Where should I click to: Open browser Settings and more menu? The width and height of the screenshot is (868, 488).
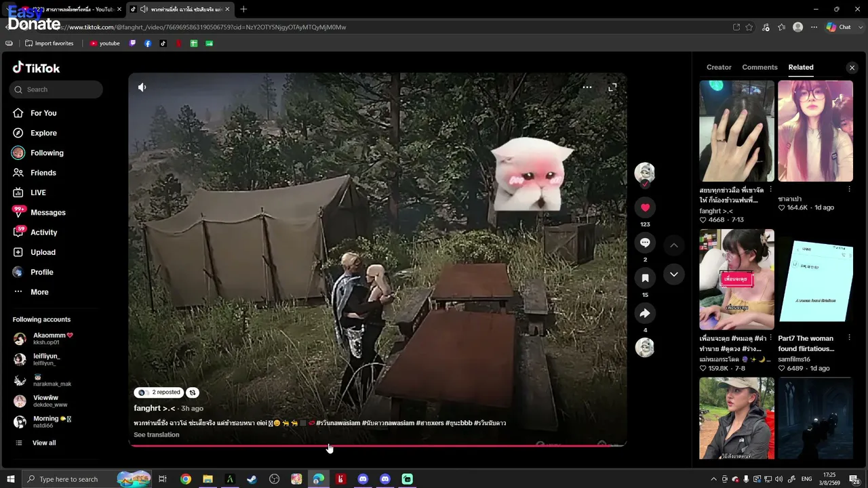coord(813,27)
